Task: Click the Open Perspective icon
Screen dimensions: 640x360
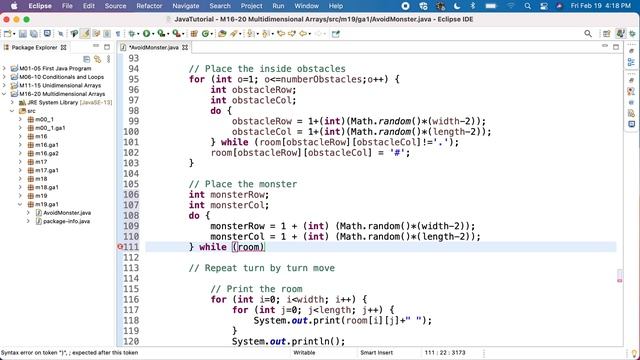Action: [607, 34]
